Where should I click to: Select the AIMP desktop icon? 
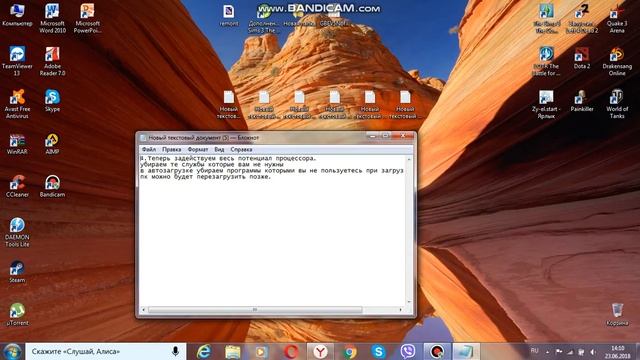52,144
